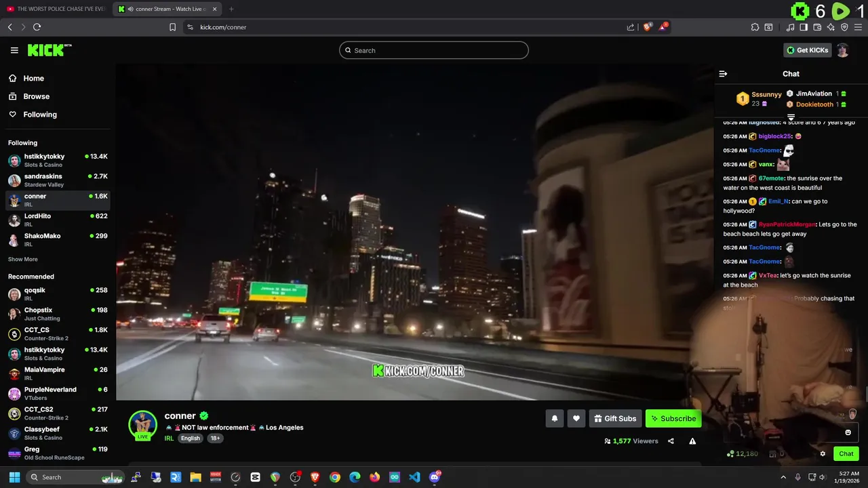Click the Gift Subs button
The height and width of the screenshot is (488, 868).
pyautogui.click(x=615, y=419)
